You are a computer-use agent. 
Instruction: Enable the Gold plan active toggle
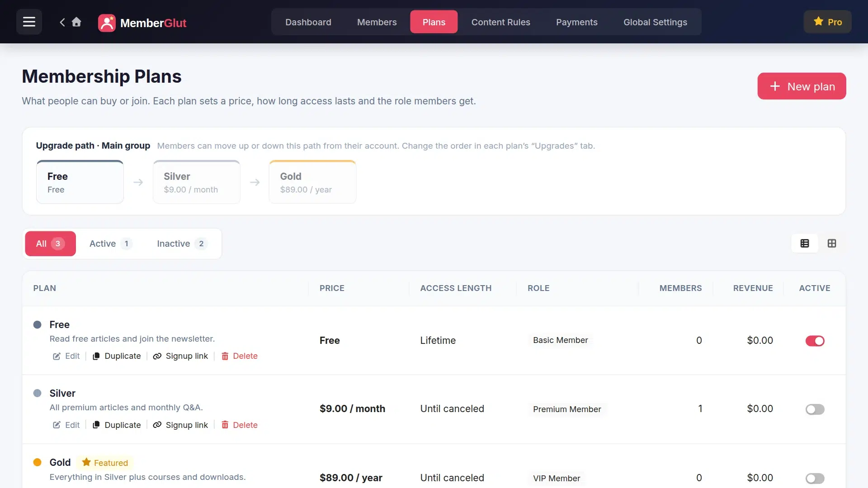[x=815, y=478]
